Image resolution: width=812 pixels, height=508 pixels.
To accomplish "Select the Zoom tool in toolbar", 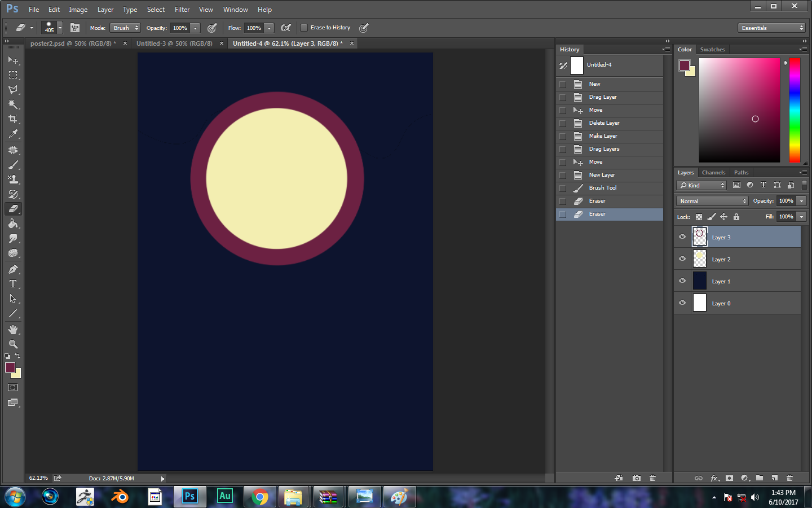I will 13,344.
